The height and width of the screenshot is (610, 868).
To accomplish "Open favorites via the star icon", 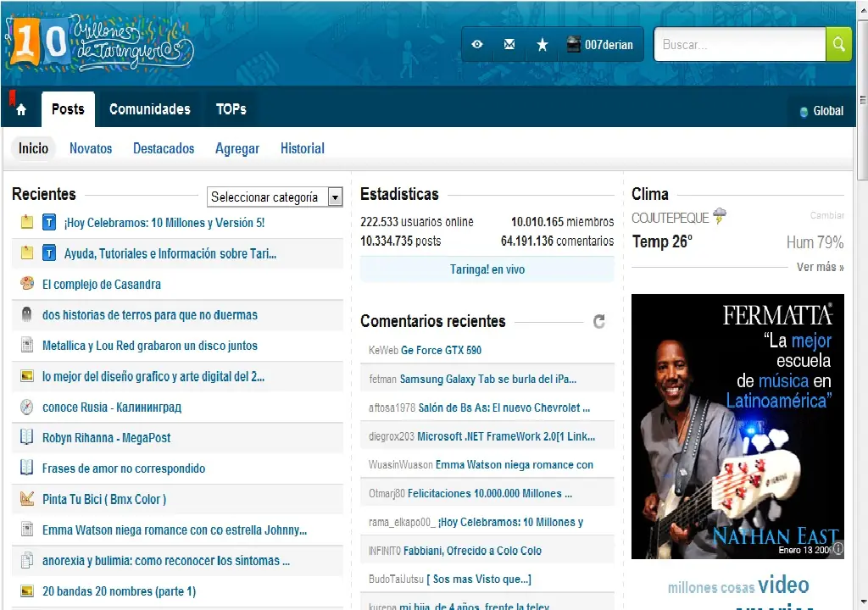I will click(x=542, y=45).
